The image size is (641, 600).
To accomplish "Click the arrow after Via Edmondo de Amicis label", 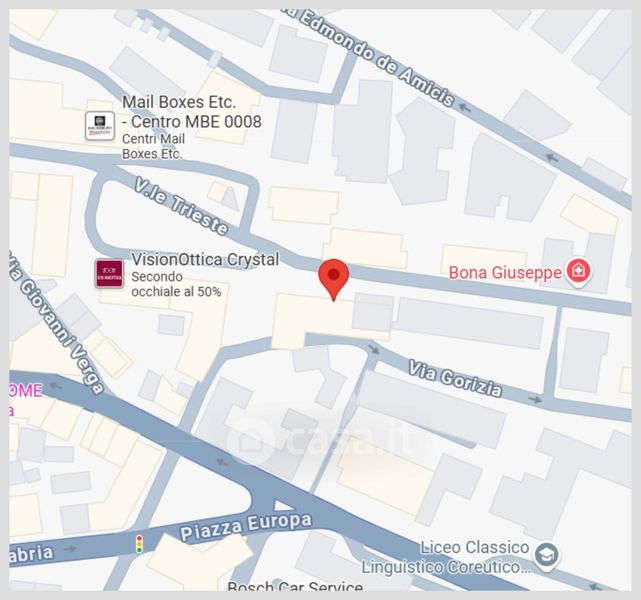I will point(464,107).
